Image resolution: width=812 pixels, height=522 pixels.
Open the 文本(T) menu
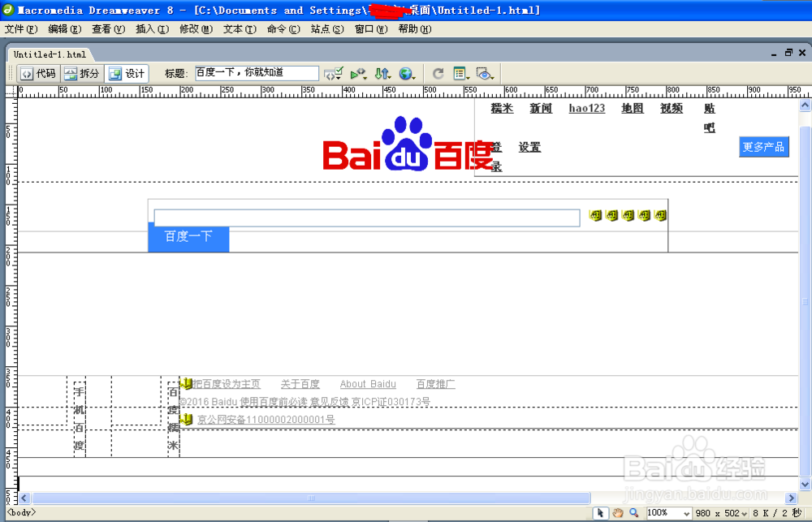pos(240,29)
